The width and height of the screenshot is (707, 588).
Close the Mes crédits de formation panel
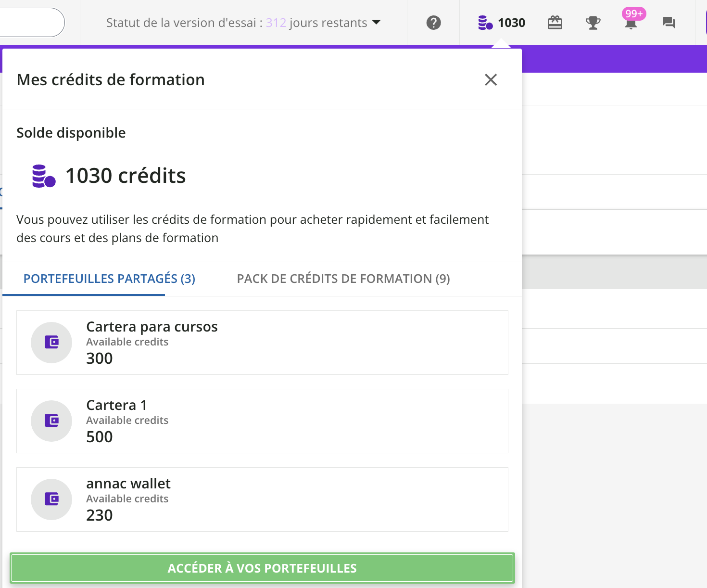coord(491,79)
